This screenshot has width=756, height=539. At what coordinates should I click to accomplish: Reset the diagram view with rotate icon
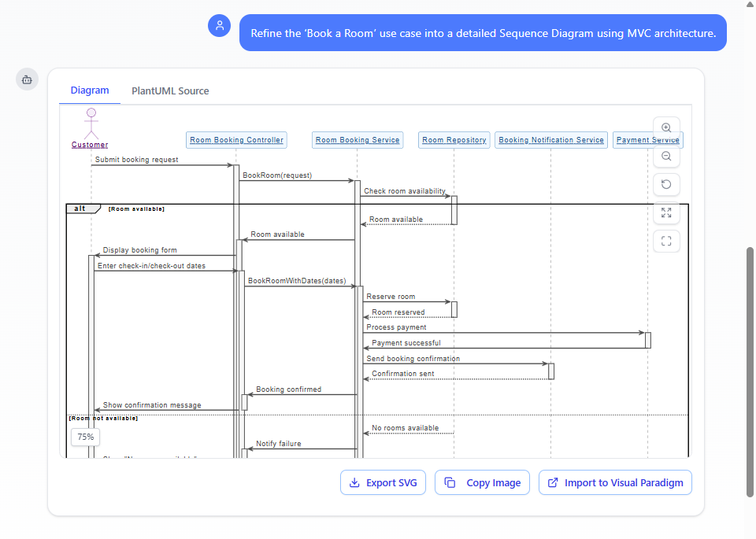(666, 185)
